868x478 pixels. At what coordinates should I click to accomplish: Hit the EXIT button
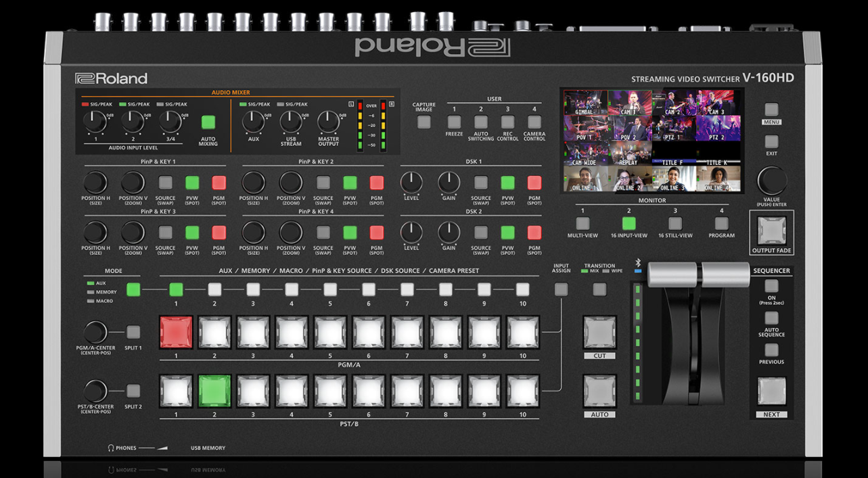tap(771, 141)
